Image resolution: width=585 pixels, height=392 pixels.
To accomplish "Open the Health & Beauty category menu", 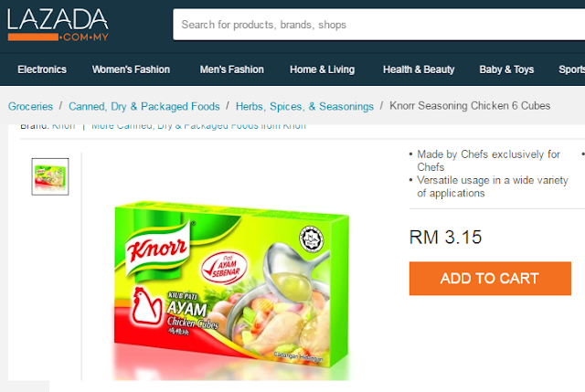I will click(x=419, y=69).
